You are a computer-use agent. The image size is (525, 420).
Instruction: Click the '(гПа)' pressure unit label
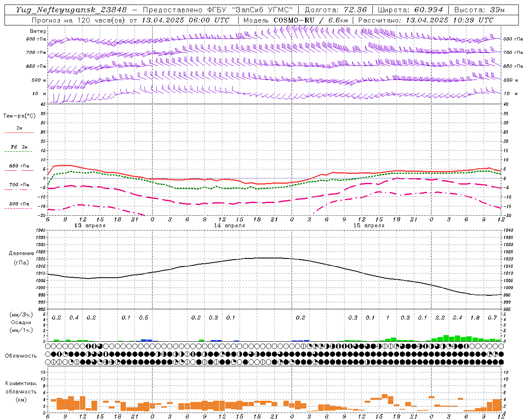coord(21,262)
